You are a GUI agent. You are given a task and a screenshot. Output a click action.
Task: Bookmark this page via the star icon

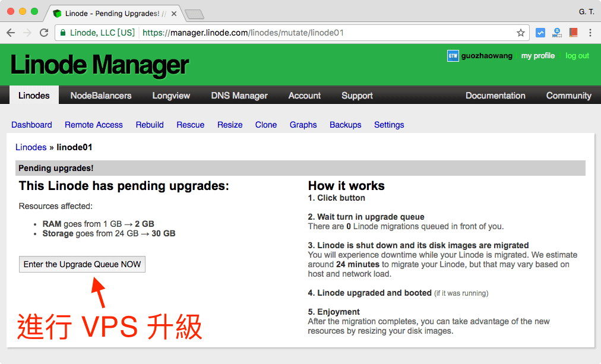tap(520, 33)
